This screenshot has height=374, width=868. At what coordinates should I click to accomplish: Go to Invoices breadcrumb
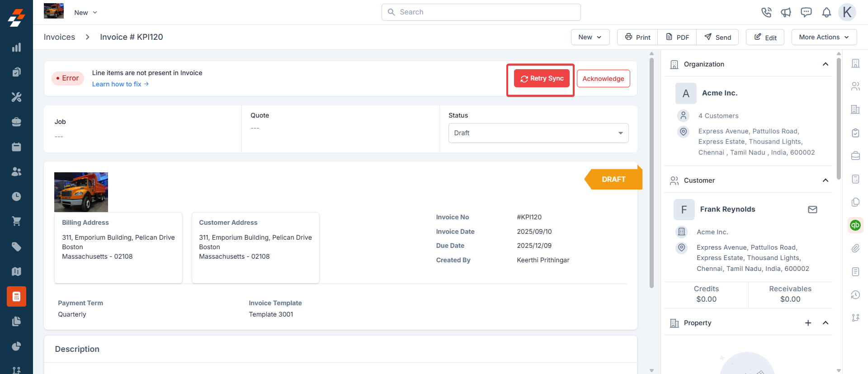[59, 37]
